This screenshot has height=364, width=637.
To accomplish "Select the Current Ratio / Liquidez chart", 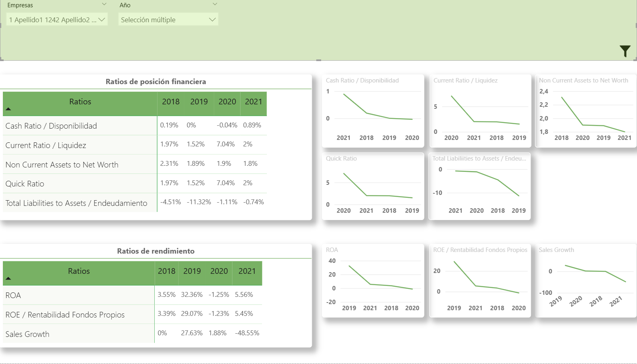I will [480, 111].
